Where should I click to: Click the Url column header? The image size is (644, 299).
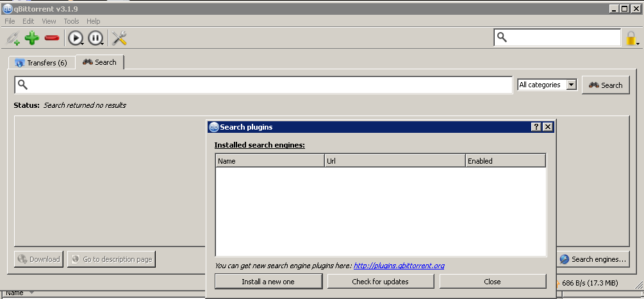[x=395, y=161]
